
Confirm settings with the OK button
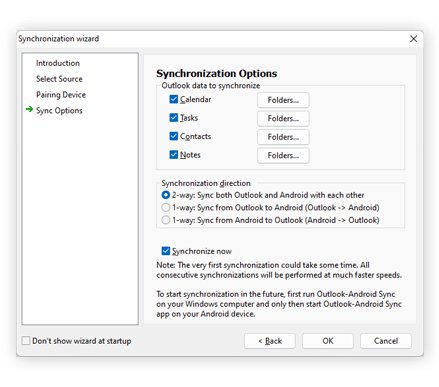pos(328,341)
